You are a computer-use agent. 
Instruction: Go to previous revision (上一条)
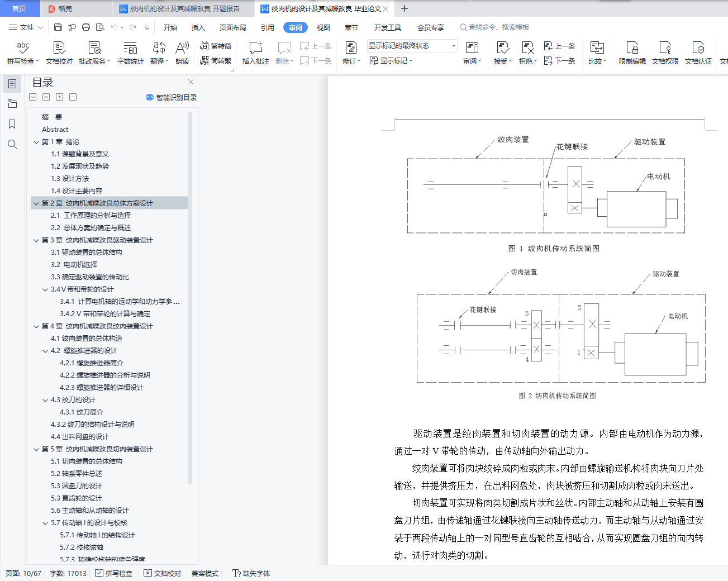point(559,46)
